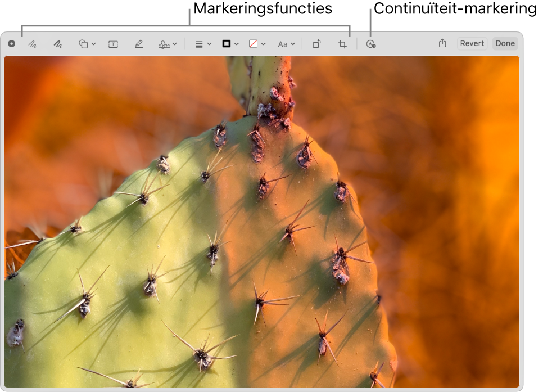543x392 pixels.
Task: Select the Highlight tool
Action: tap(139, 44)
